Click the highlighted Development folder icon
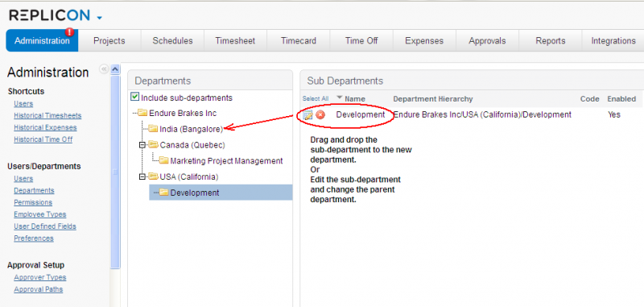Viewport: 644px width, 307px height. point(164,193)
